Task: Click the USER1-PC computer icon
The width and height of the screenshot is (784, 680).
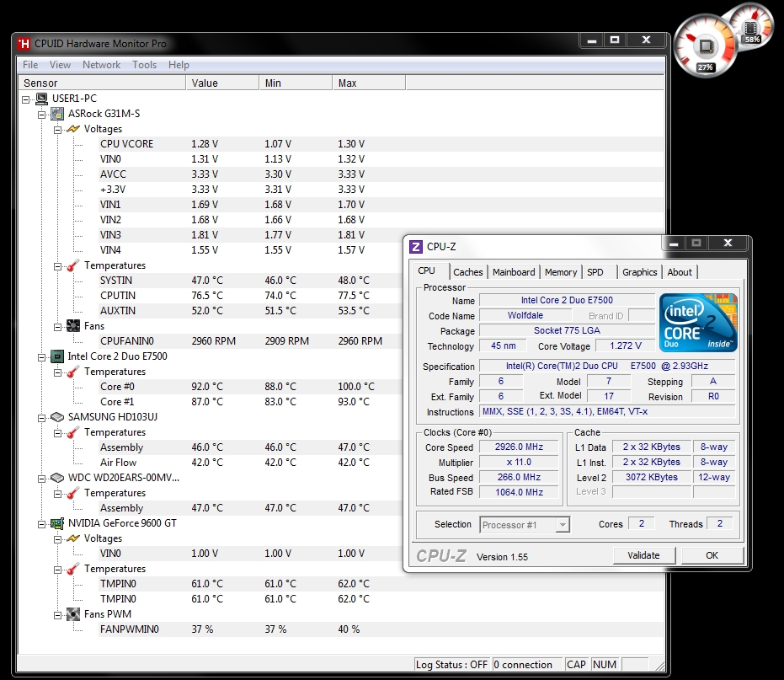Action: coord(41,99)
